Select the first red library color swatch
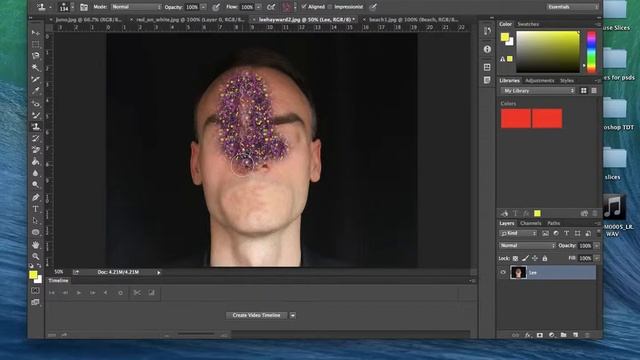The height and width of the screenshot is (360, 640). [x=516, y=118]
